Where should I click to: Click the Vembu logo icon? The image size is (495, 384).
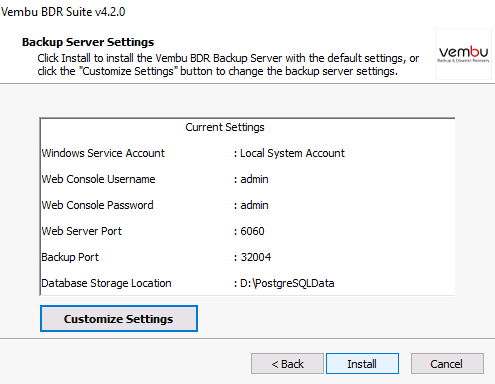pyautogui.click(x=463, y=54)
